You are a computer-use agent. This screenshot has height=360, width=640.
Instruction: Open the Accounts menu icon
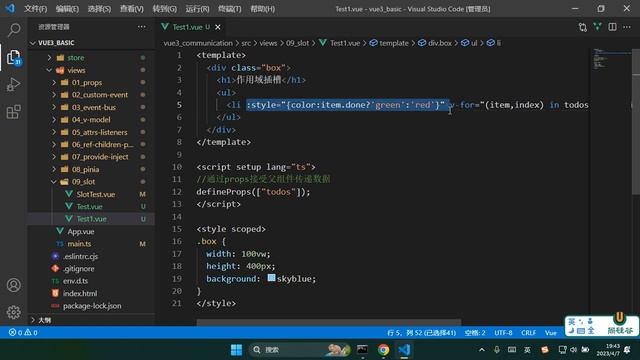[14, 285]
